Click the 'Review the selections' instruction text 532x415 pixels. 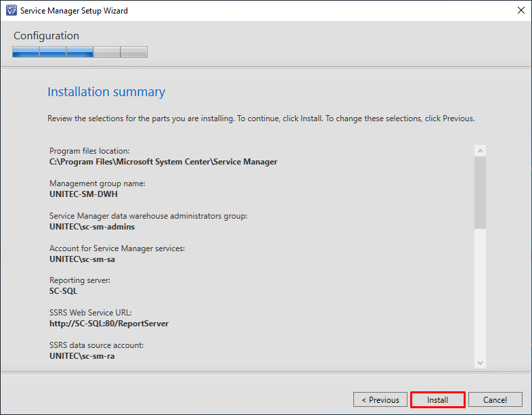point(261,118)
